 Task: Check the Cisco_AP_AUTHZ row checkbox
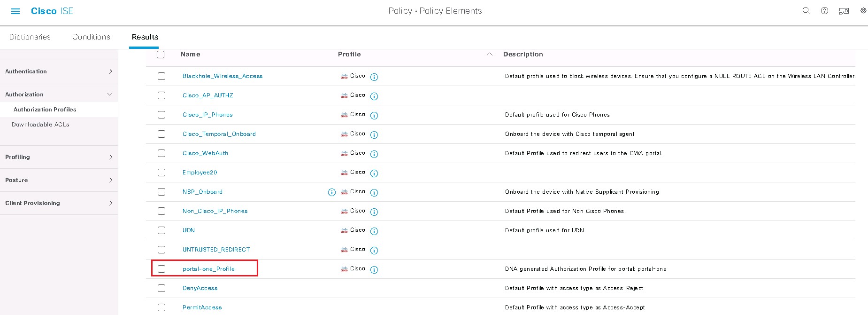point(161,95)
